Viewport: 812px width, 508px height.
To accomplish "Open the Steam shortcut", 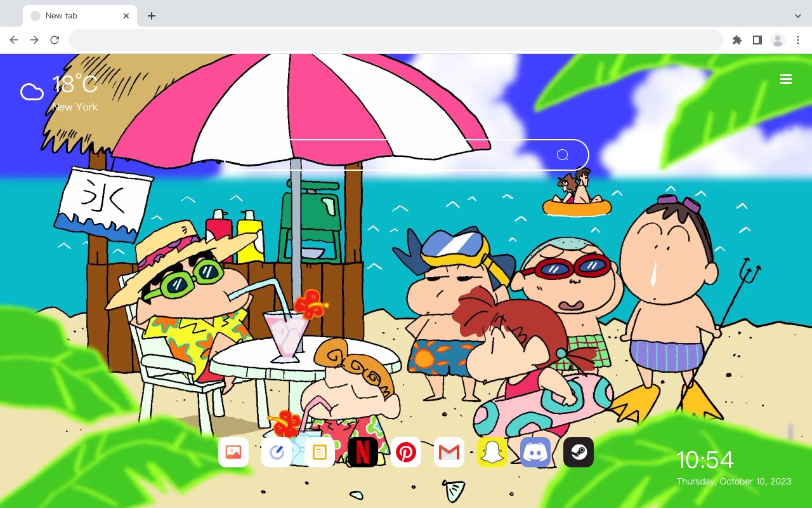I will [x=579, y=452].
